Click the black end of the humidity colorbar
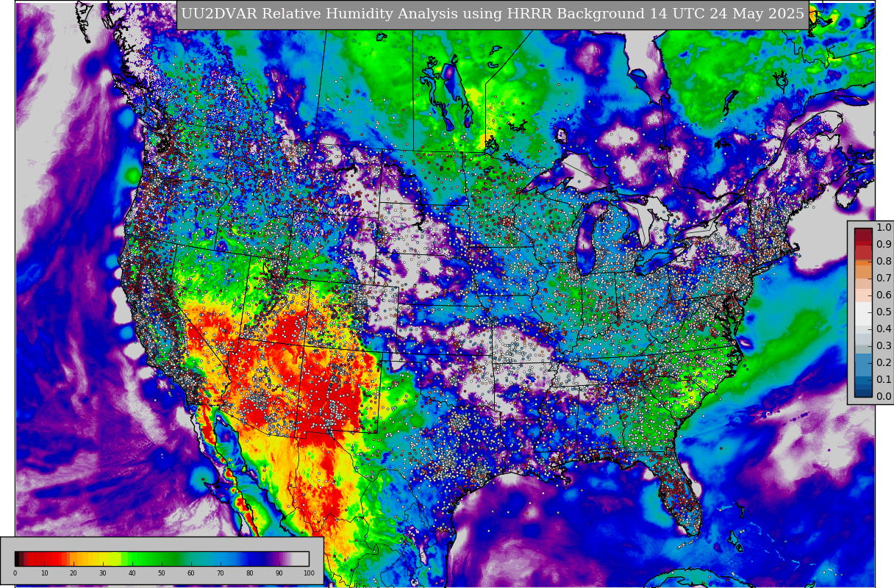 [x=18, y=559]
